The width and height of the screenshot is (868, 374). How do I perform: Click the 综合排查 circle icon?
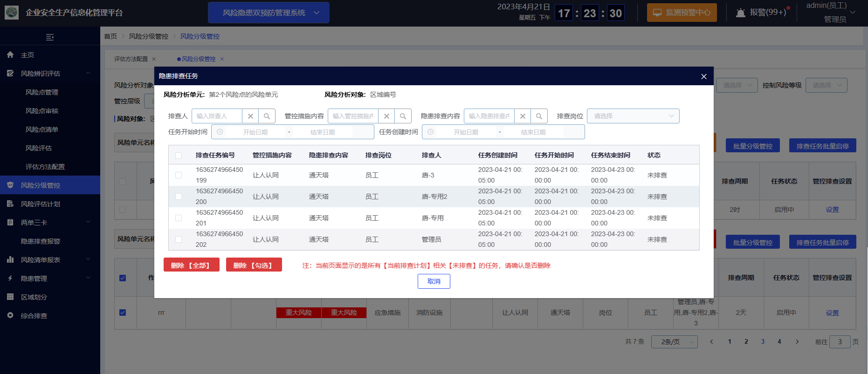pos(10,316)
